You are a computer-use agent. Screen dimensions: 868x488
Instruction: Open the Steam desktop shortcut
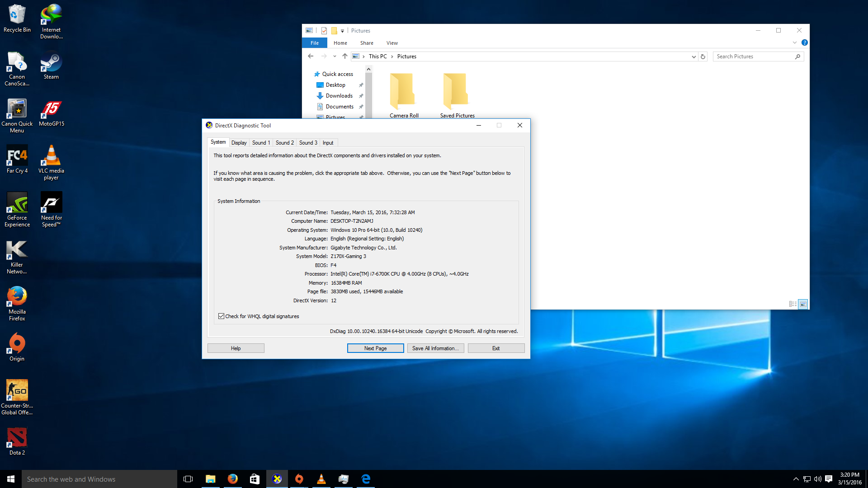point(51,65)
